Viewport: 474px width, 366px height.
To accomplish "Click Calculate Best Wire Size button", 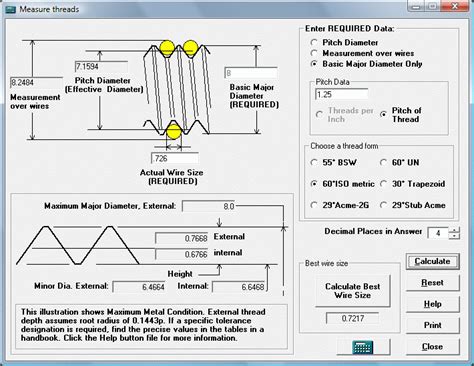I will 353,291.
